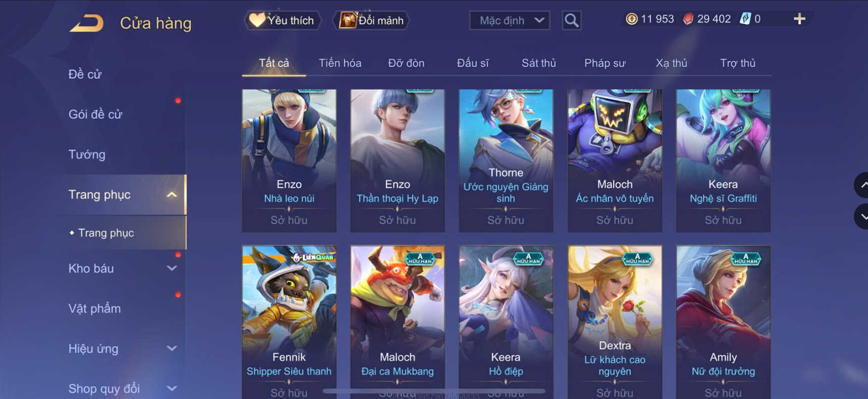Click the horizontal scroll bar at bottom
Viewport: 868px width, 399px height.
coord(434,391)
